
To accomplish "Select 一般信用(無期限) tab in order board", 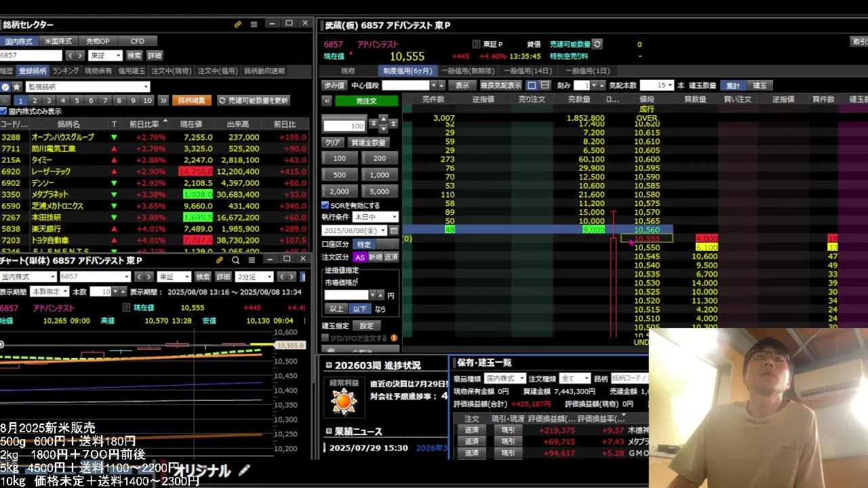I will [468, 70].
